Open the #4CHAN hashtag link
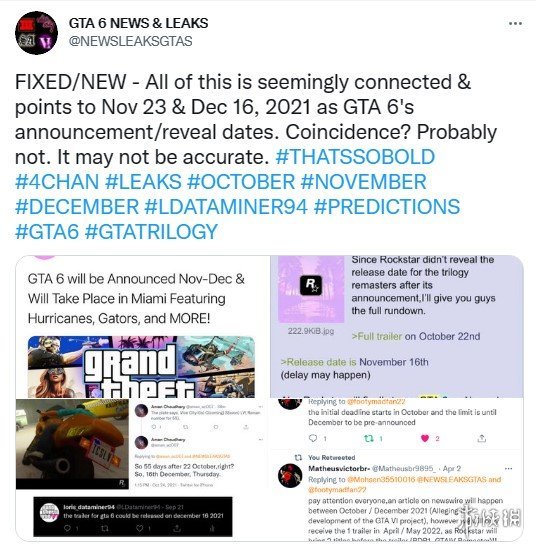Screen dimensions: 536x548 click(x=57, y=182)
